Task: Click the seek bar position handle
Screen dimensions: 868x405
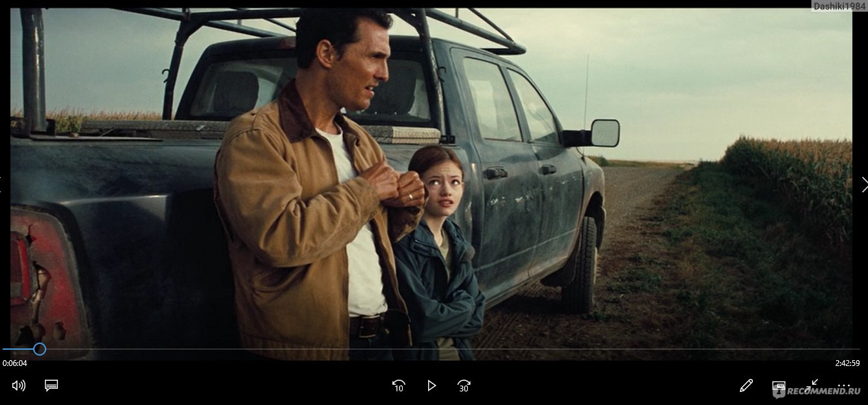Action: tap(40, 349)
